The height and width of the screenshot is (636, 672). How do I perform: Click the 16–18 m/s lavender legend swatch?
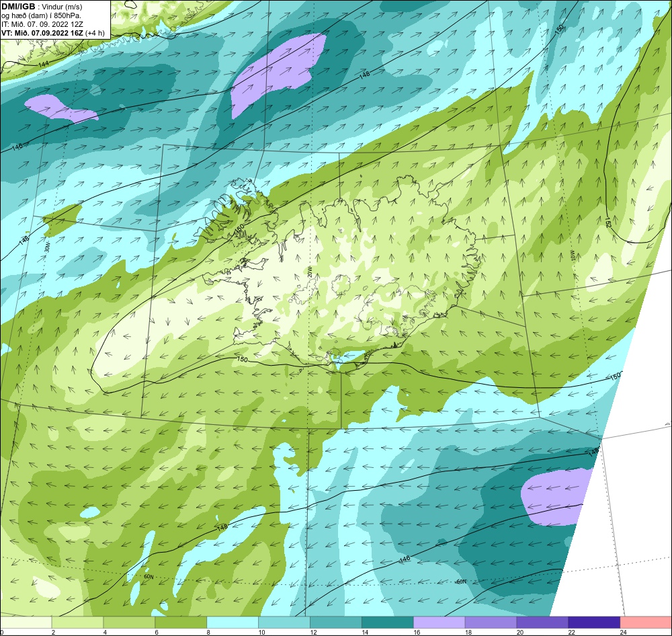439,623
